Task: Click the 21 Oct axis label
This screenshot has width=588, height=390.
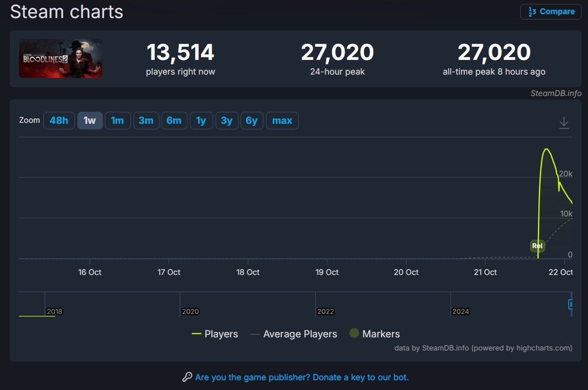Action: [x=486, y=272]
